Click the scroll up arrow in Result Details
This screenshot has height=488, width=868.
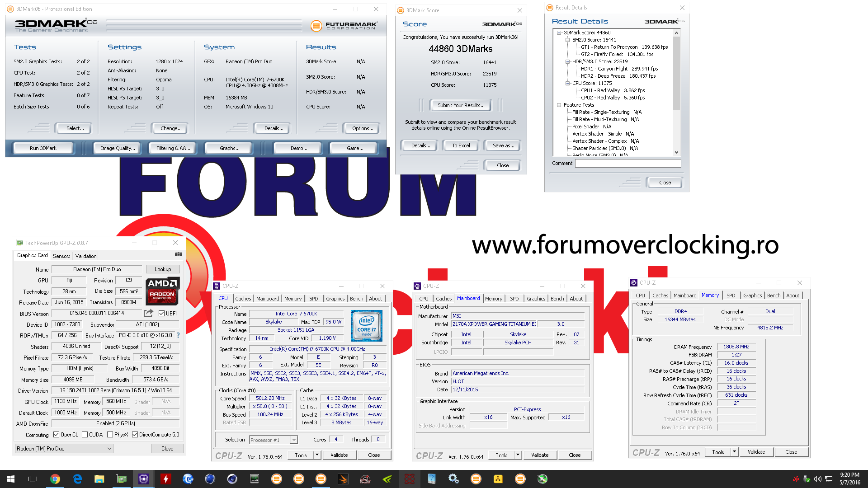tap(676, 33)
